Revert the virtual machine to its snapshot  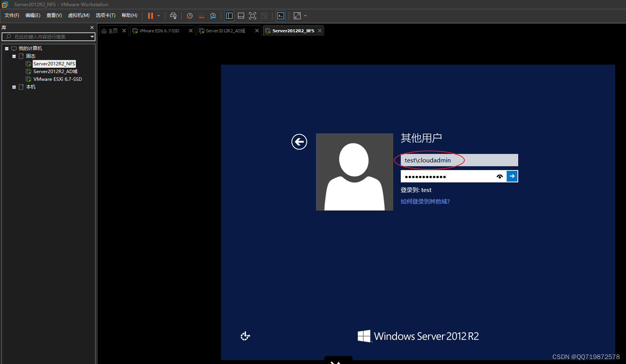[x=201, y=16]
